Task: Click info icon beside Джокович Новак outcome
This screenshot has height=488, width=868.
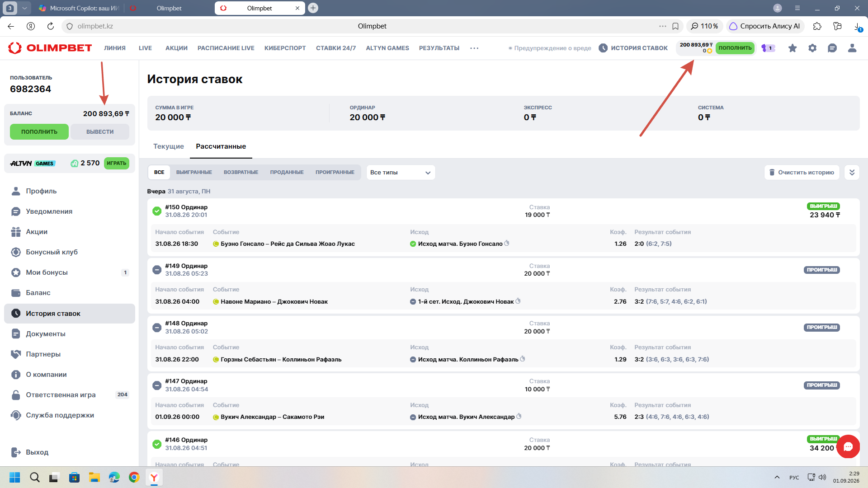Action: click(x=518, y=301)
